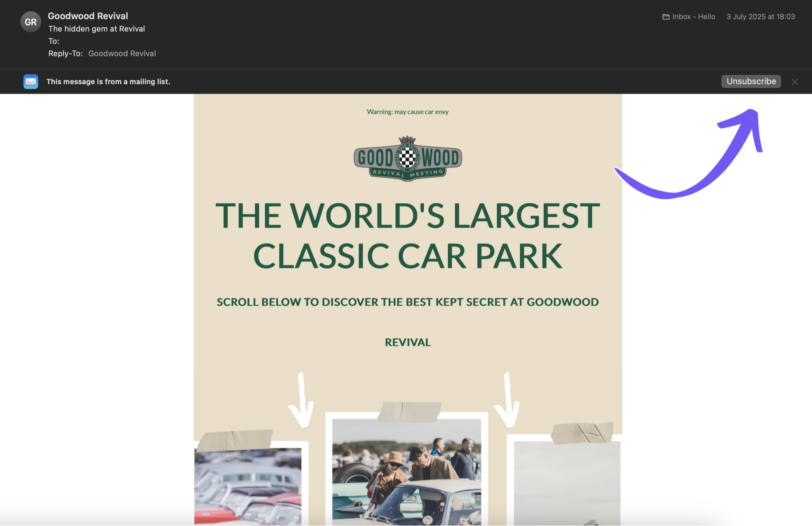This screenshot has height=526, width=812.
Task: Dismiss the mailing list banner
Action: pyautogui.click(x=795, y=82)
